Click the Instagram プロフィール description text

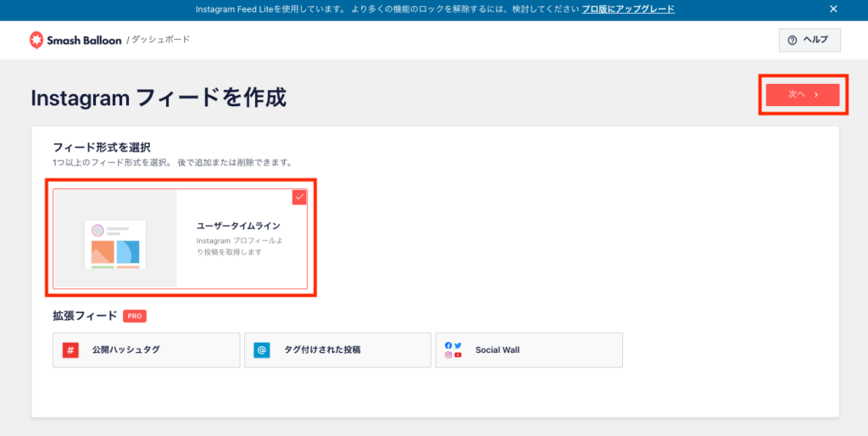[x=240, y=247]
